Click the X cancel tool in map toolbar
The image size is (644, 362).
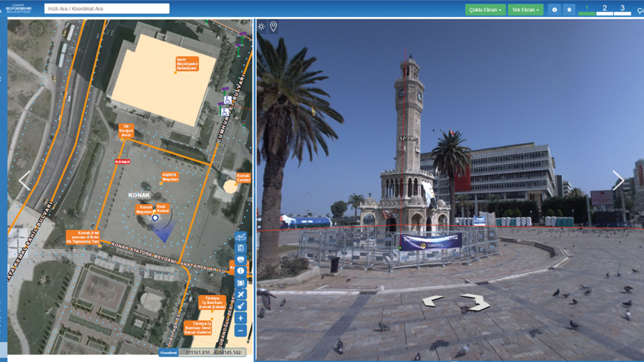pyautogui.click(x=241, y=294)
